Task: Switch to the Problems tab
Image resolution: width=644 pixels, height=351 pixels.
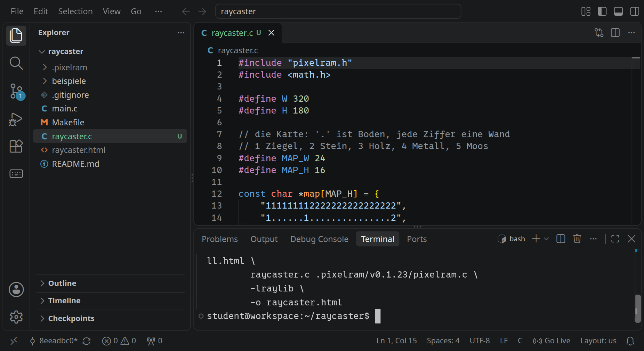Action: click(x=220, y=239)
